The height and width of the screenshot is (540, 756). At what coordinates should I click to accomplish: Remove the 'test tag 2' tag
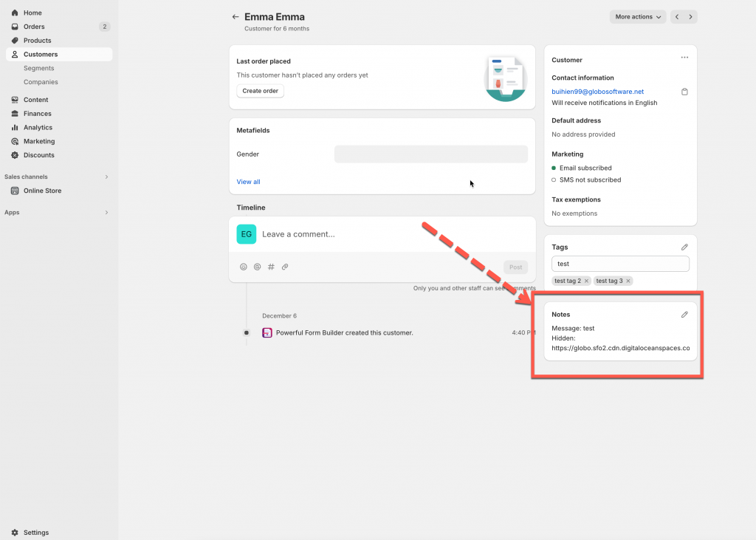click(x=586, y=281)
